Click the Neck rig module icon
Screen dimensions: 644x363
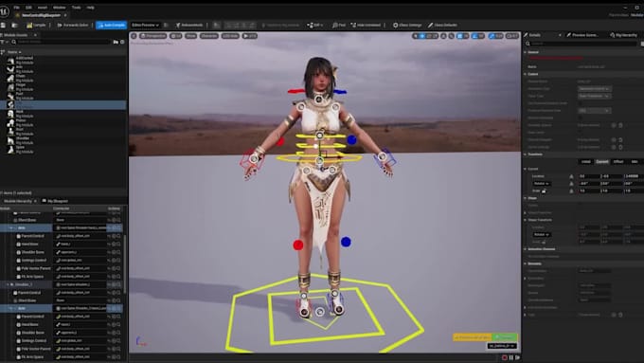tap(10, 114)
